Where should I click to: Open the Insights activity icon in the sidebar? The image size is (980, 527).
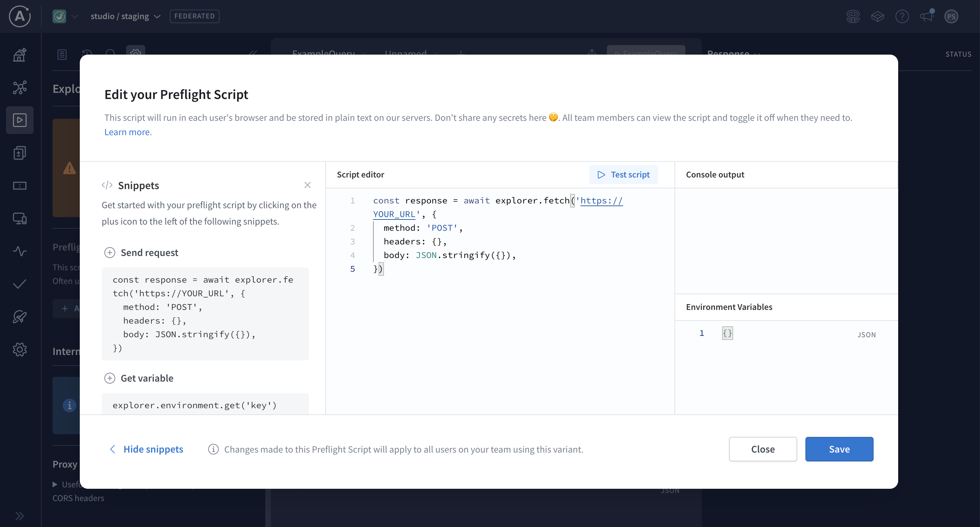click(x=20, y=251)
